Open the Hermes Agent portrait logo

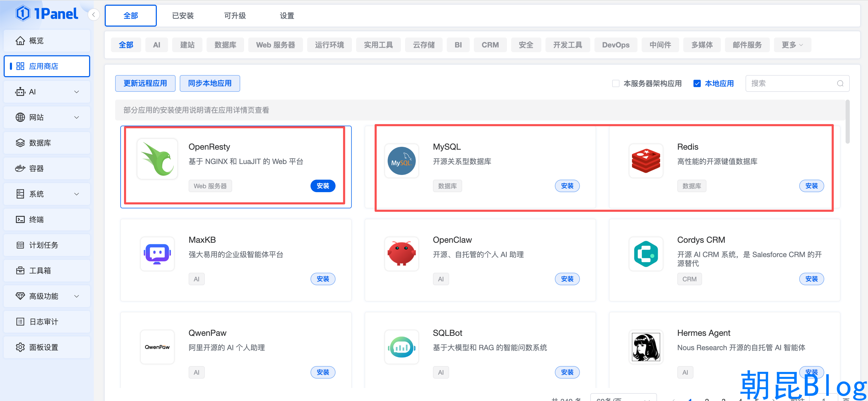(646, 347)
